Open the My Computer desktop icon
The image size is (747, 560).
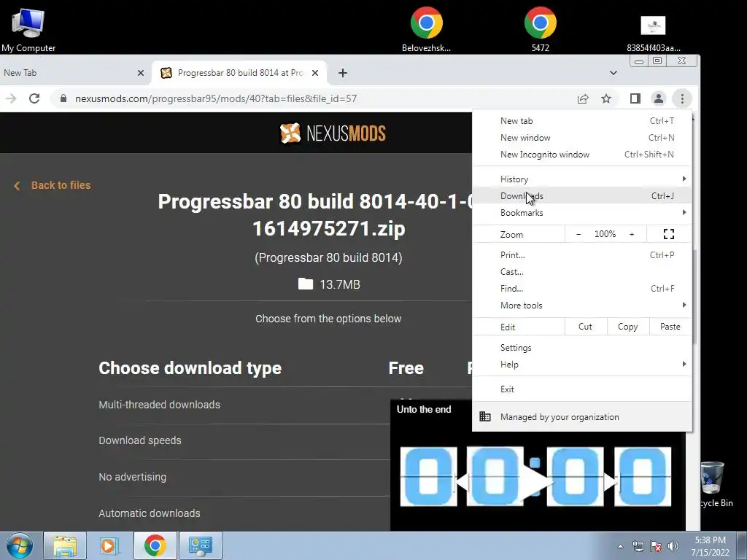point(28,28)
